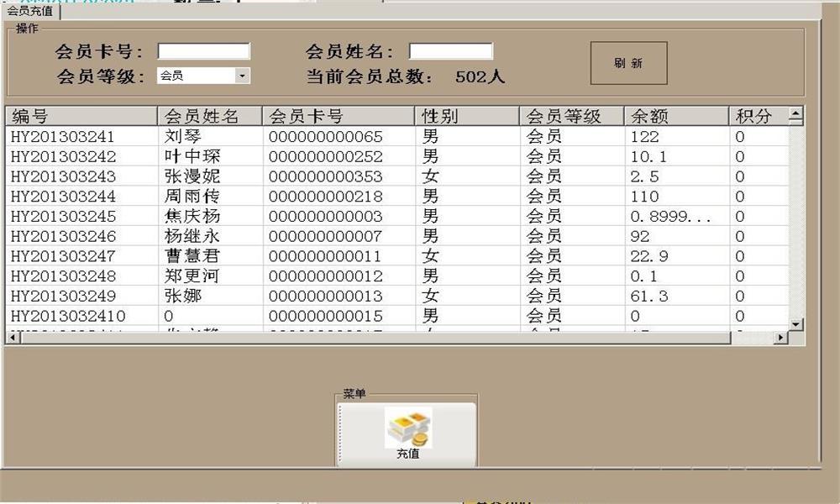Click card number 000000000013
840x504 pixels.
click(326, 296)
